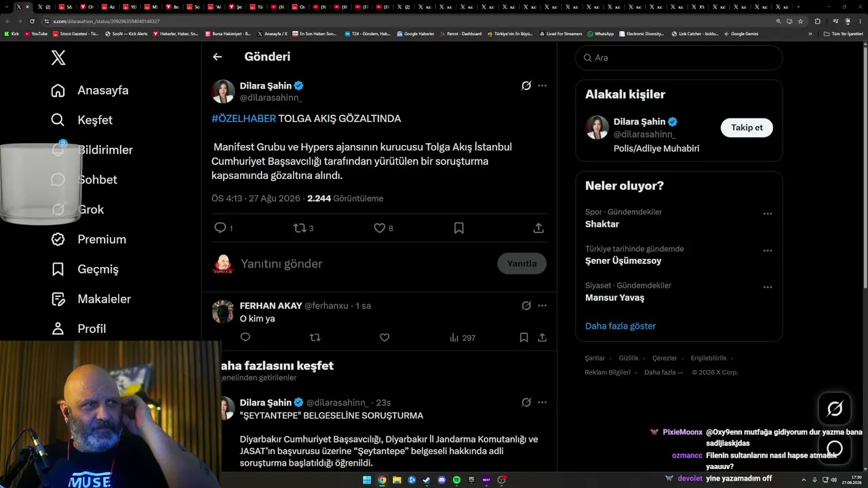The image size is (868, 488).
Task: Open more options for Shaktar trend
Action: (768, 213)
